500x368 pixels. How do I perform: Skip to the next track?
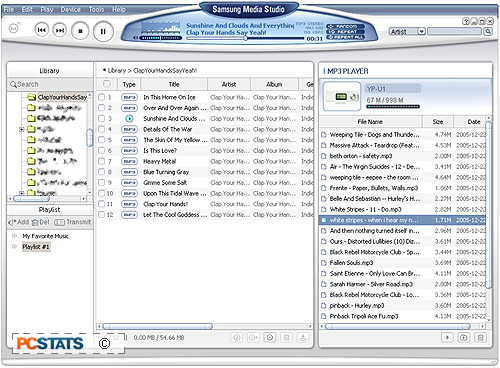60,30
